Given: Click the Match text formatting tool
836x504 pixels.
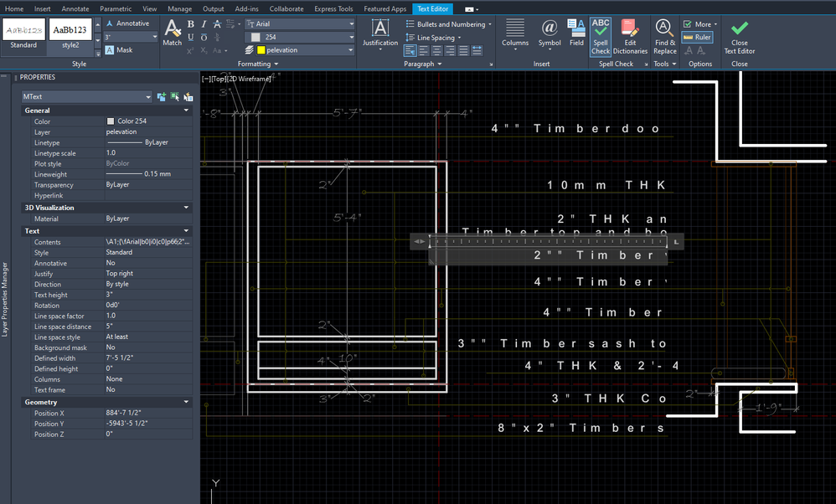Looking at the screenshot, I should [x=173, y=33].
